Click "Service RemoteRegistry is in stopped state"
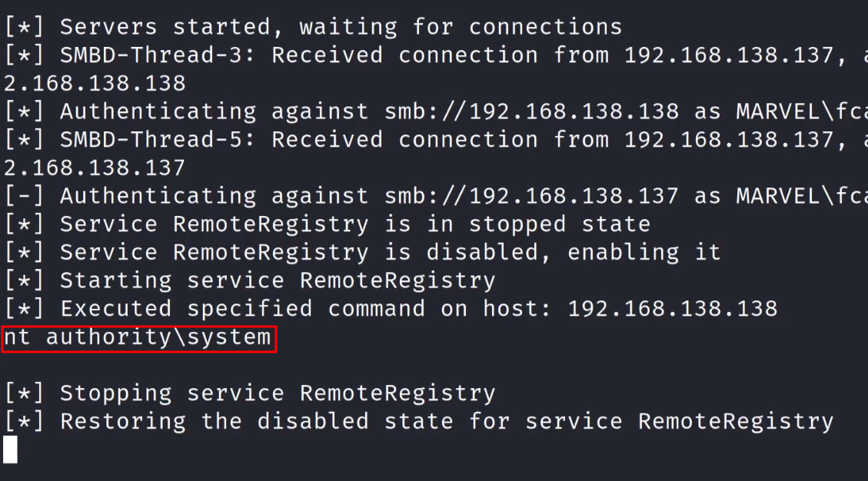The width and height of the screenshot is (868, 481). [x=354, y=224]
